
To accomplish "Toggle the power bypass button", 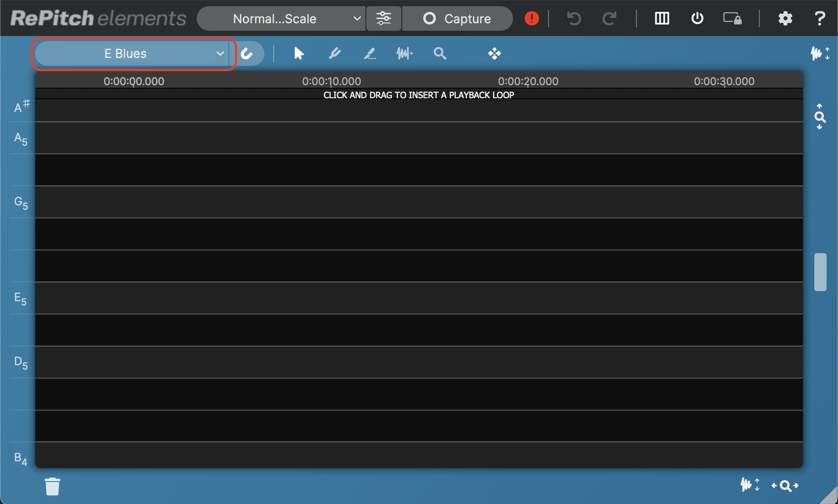I will click(x=697, y=18).
